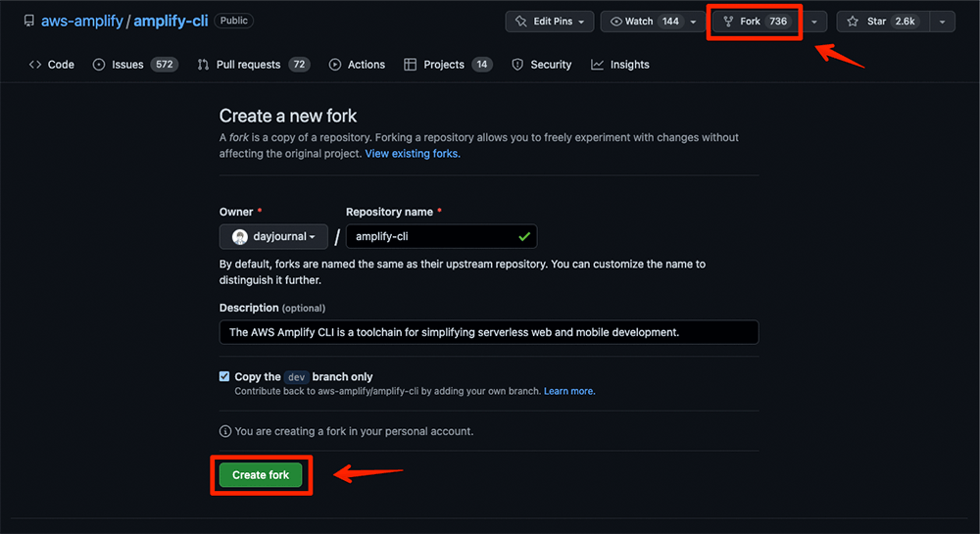The image size is (980, 534).
Task: Click the Description text field
Action: (x=489, y=332)
